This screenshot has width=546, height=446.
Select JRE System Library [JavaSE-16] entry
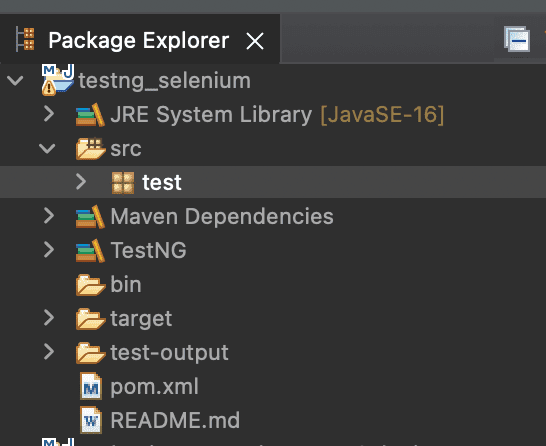[277, 115]
